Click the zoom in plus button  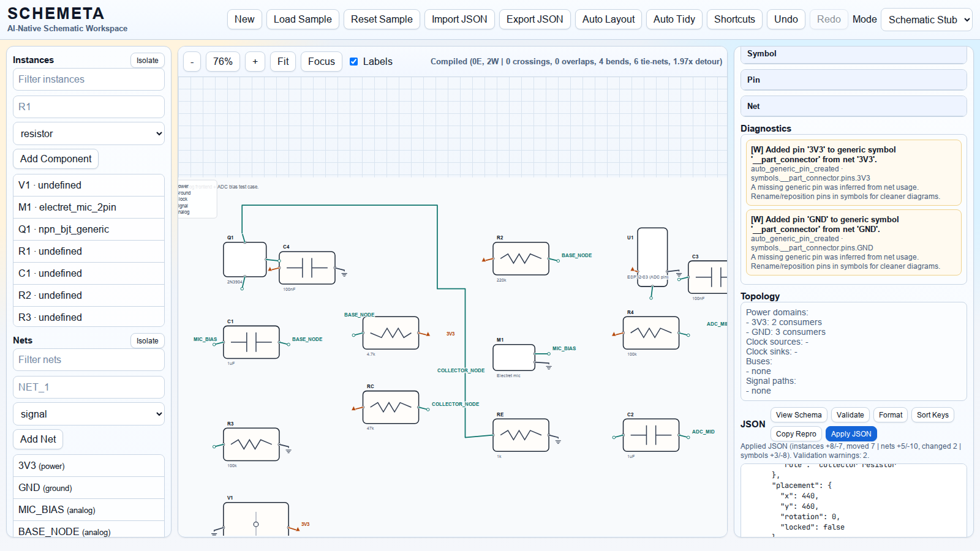click(255, 61)
